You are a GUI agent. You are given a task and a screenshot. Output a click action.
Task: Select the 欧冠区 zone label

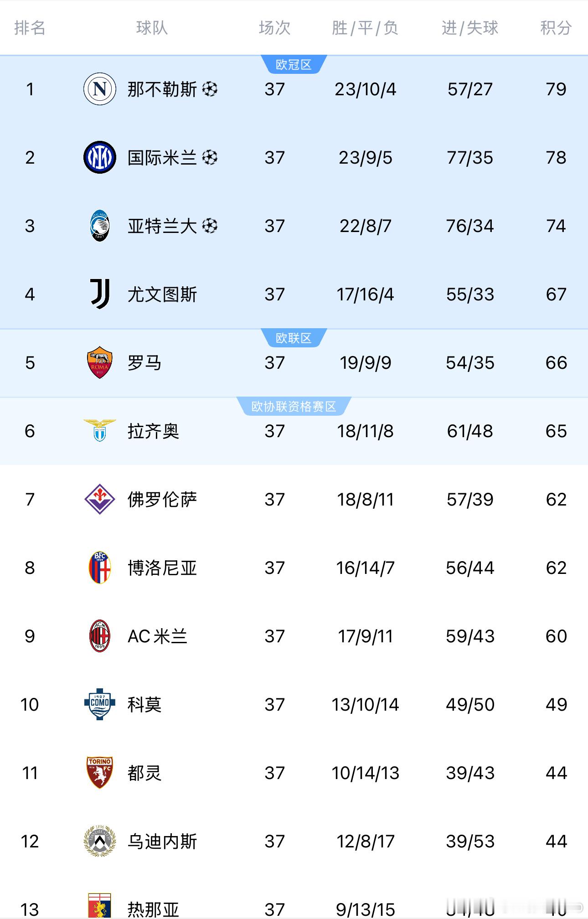(294, 65)
